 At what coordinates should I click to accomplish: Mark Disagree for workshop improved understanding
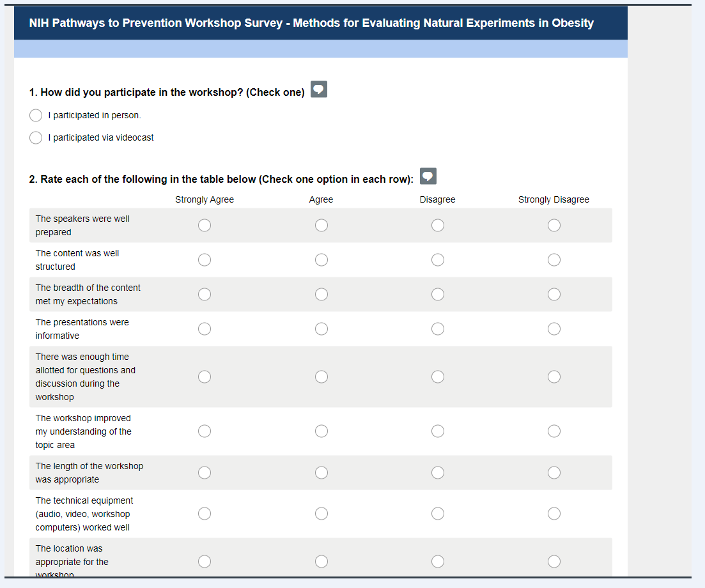click(x=438, y=431)
